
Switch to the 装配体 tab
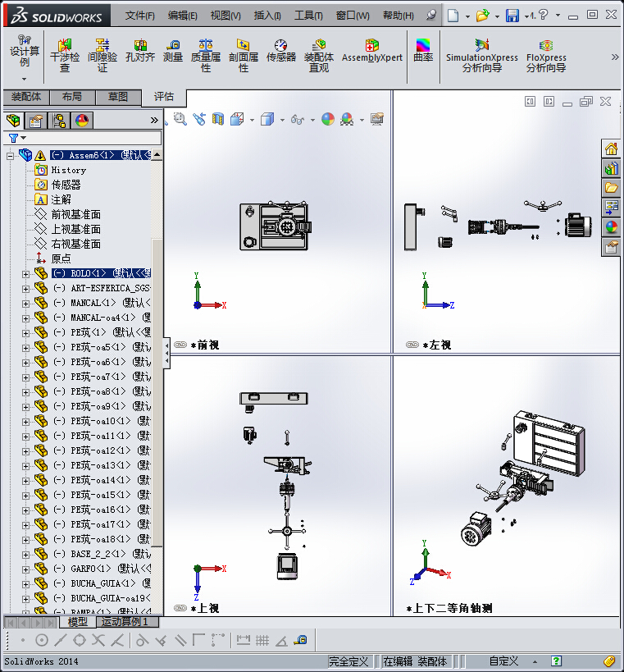point(26,97)
